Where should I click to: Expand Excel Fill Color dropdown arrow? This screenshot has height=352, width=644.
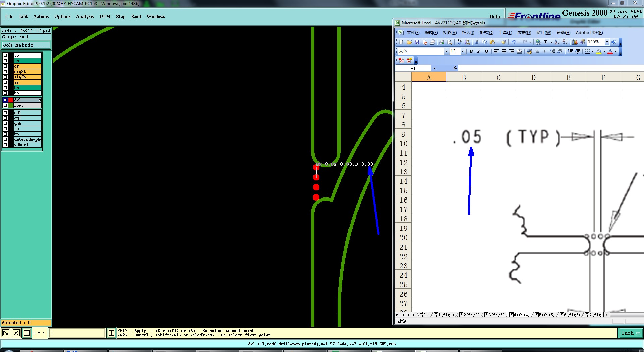604,51
